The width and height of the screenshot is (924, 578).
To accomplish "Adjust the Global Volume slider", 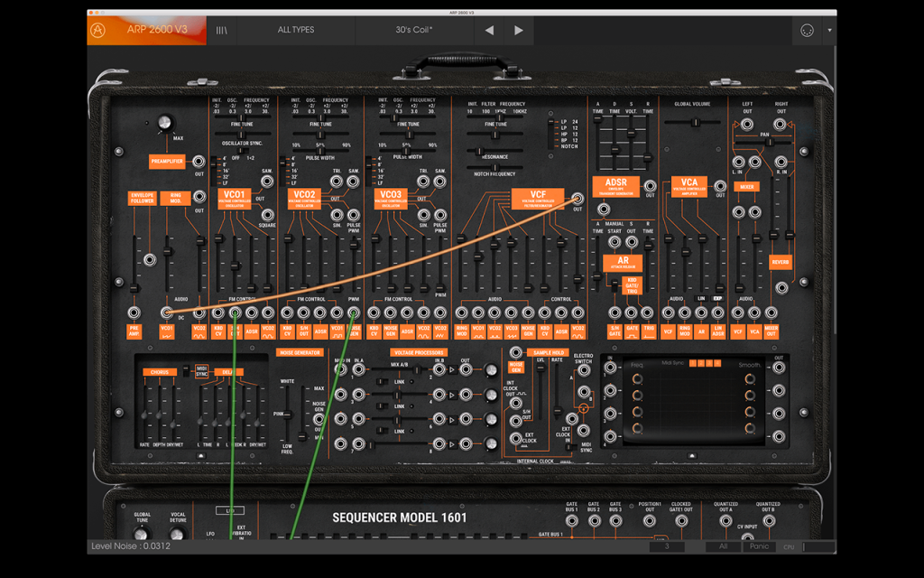I will 696,122.
